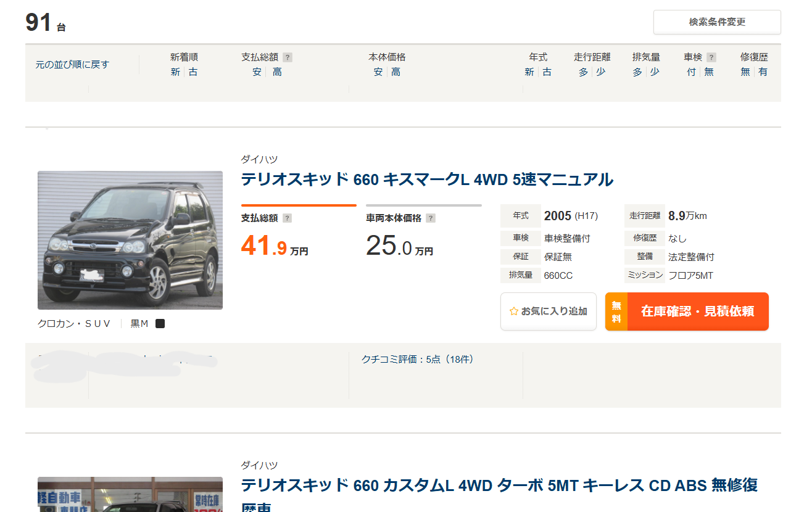The image size is (812, 512).
Task: Click the 保証無 warranty value
Action: (558, 257)
